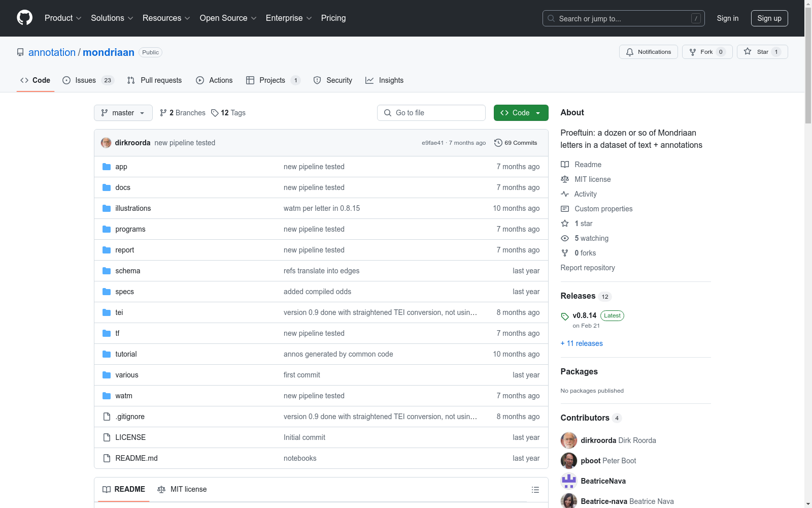
Task: Expand the Solutions menu
Action: [112, 18]
